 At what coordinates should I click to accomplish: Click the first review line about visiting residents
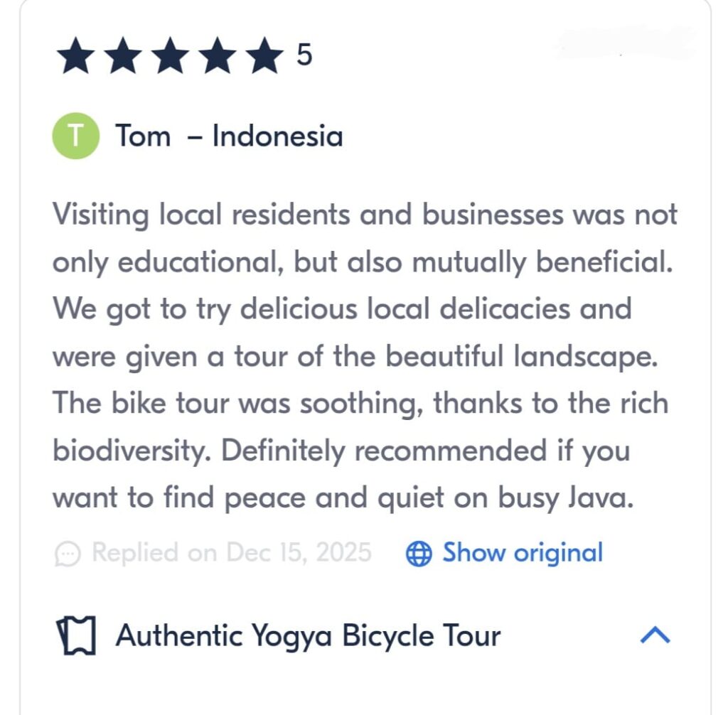point(365,215)
